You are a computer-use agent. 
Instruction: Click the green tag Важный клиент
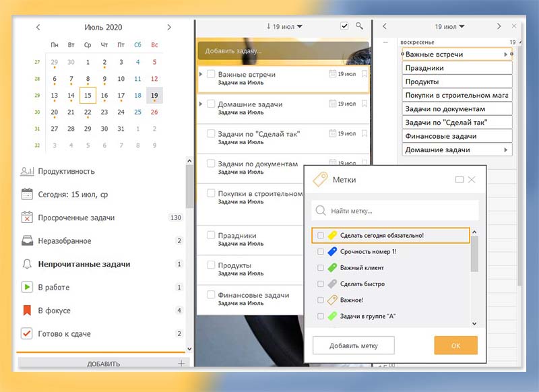pyautogui.click(x=332, y=267)
